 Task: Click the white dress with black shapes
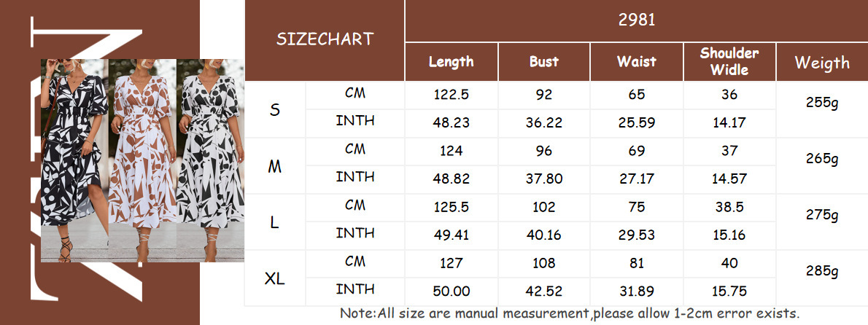210,160
